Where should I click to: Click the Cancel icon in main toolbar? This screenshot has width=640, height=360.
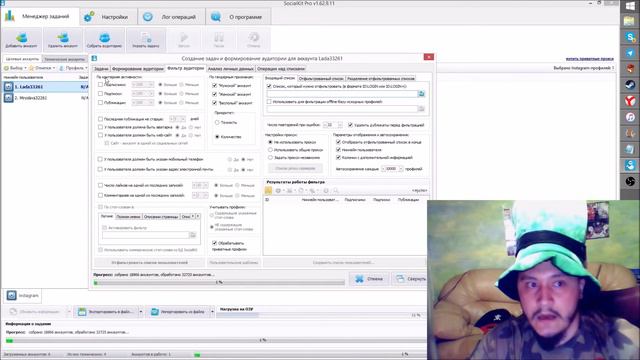(253, 38)
